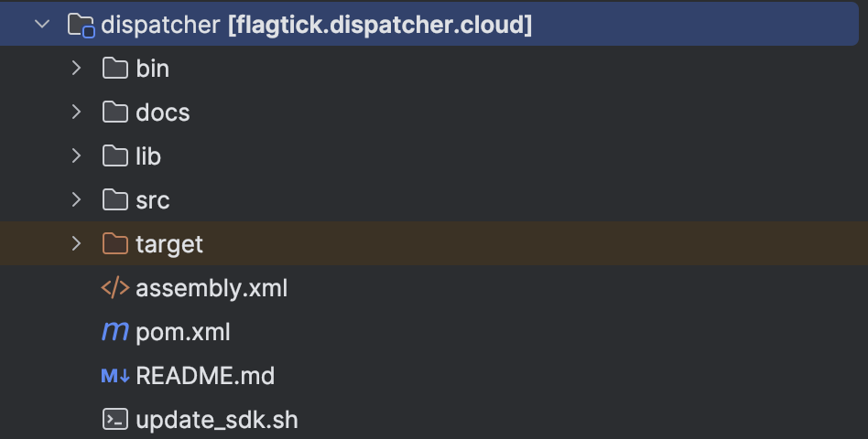Click the orange target folder icon
The height and width of the screenshot is (439, 868).
point(114,244)
